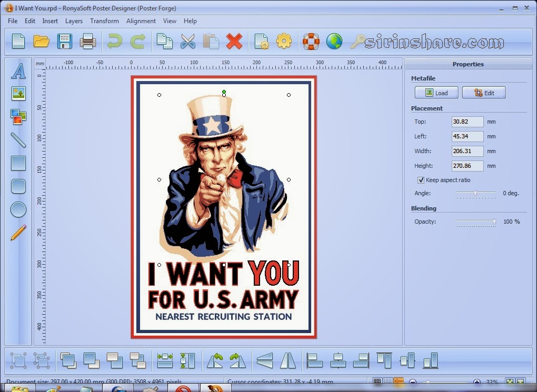Fit the object to page height

coord(187,360)
